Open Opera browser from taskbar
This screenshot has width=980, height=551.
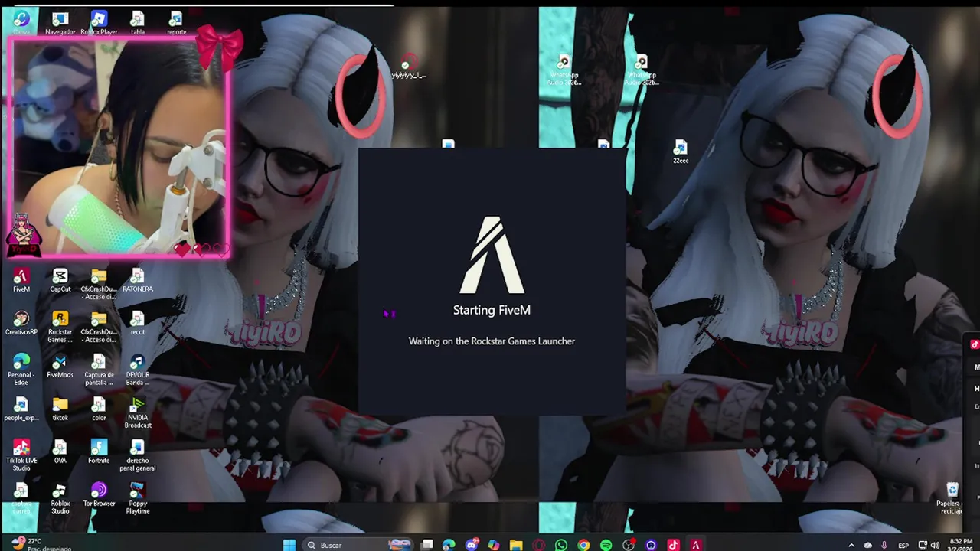tap(539, 545)
